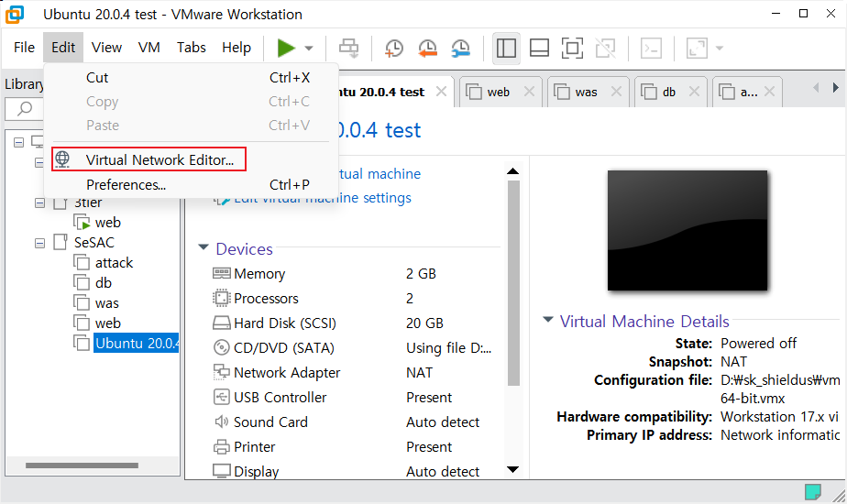Take a snapshot using clock-plus icon
The height and width of the screenshot is (504, 847).
click(394, 48)
